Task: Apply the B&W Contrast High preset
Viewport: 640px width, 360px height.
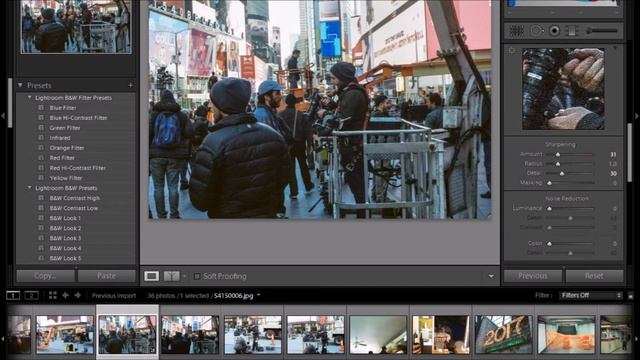Action: pyautogui.click(x=74, y=198)
